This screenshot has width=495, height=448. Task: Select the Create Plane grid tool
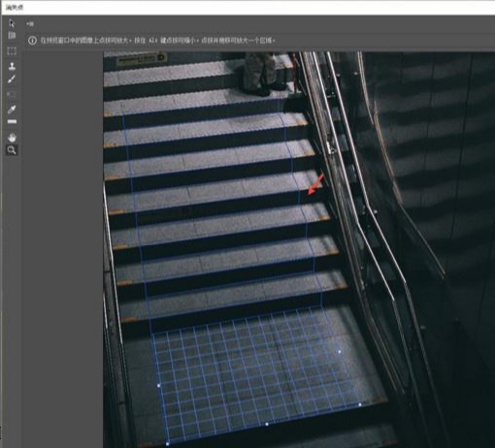click(12, 35)
